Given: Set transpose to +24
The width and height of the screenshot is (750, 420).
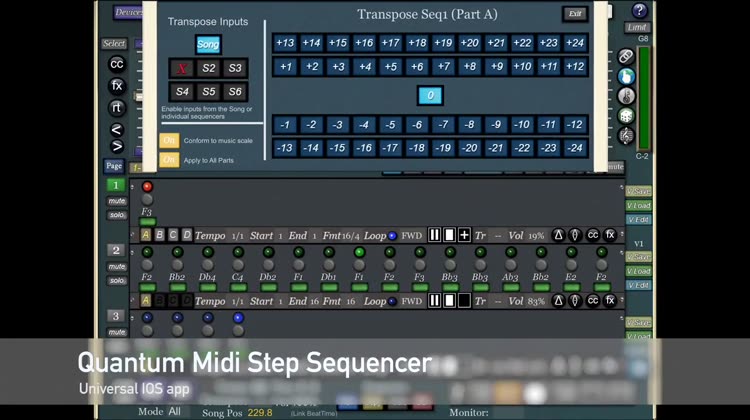Looking at the screenshot, I should (574, 43).
